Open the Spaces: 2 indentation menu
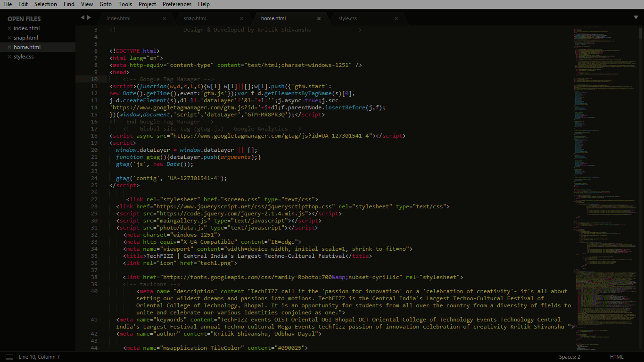 [x=569, y=357]
